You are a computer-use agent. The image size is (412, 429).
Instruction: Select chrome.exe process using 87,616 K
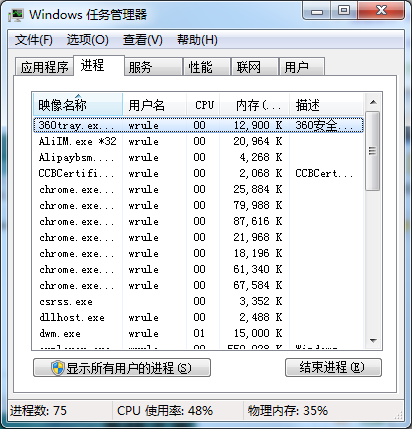pyautogui.click(x=198, y=221)
